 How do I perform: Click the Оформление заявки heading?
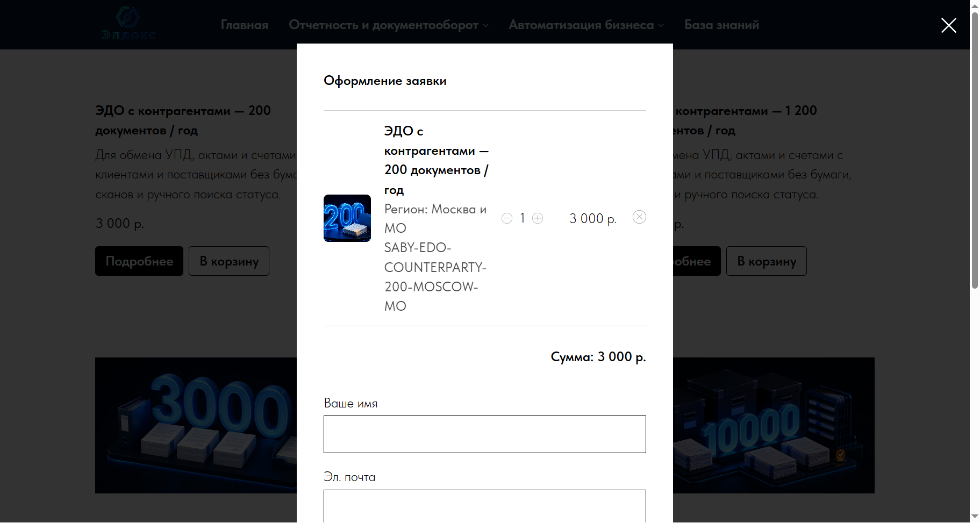(385, 81)
